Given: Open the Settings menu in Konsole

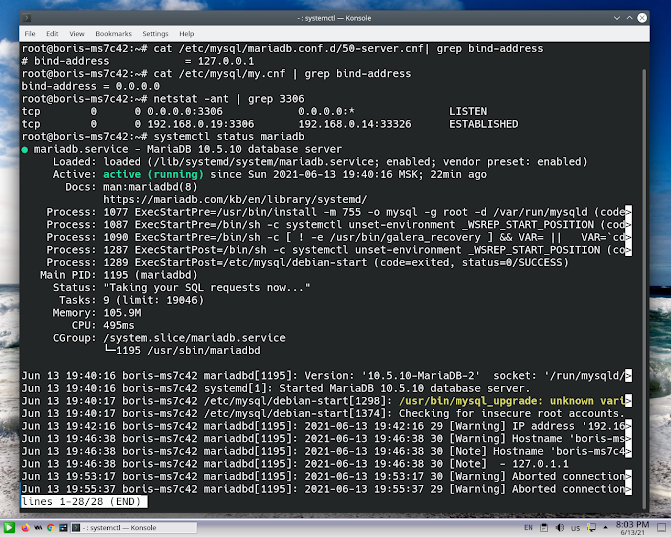Looking at the screenshot, I should (x=155, y=34).
